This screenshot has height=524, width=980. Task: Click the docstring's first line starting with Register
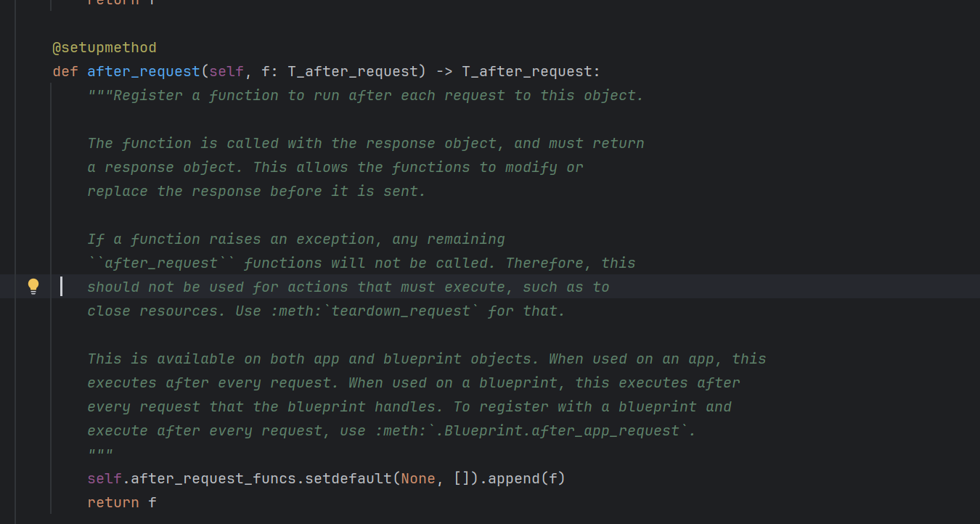[x=365, y=96]
